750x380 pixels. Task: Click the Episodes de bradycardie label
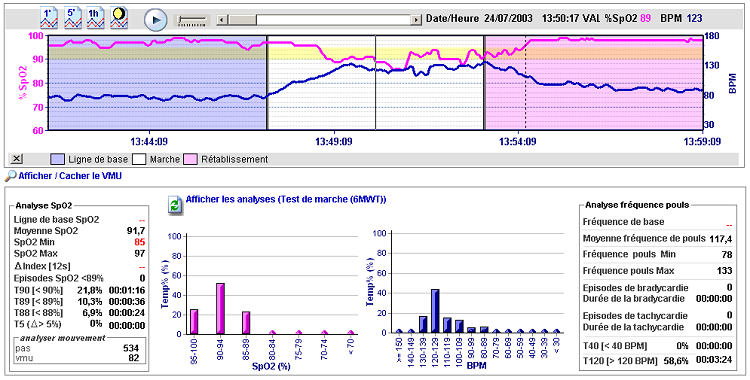636,288
